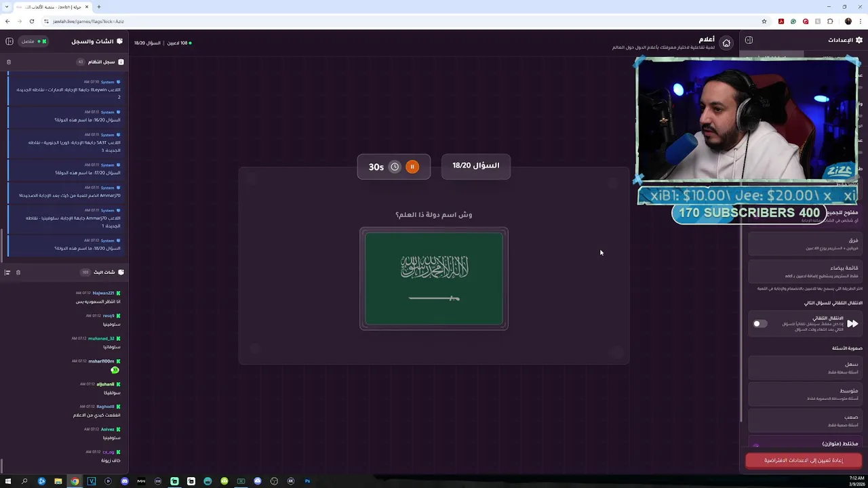Click the stream chat count badge 103
The height and width of the screenshot is (488, 868).
85,272
